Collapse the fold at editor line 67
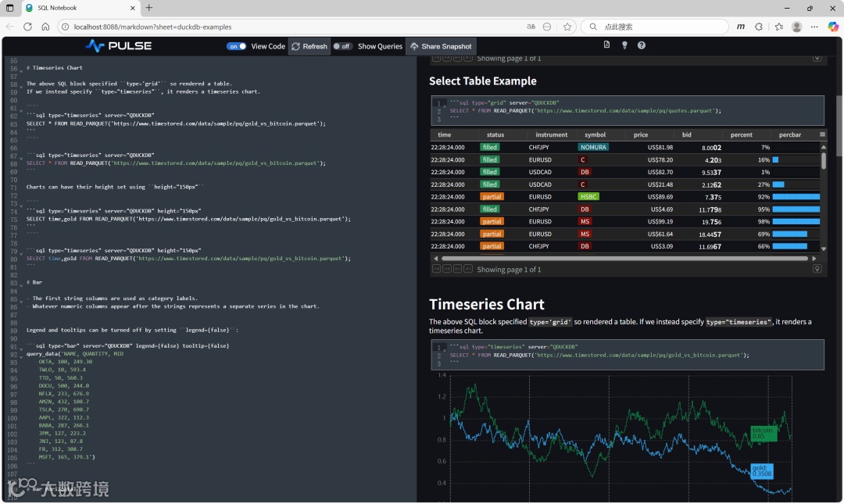Viewport: 844px width, 504px height. [x=21, y=157]
